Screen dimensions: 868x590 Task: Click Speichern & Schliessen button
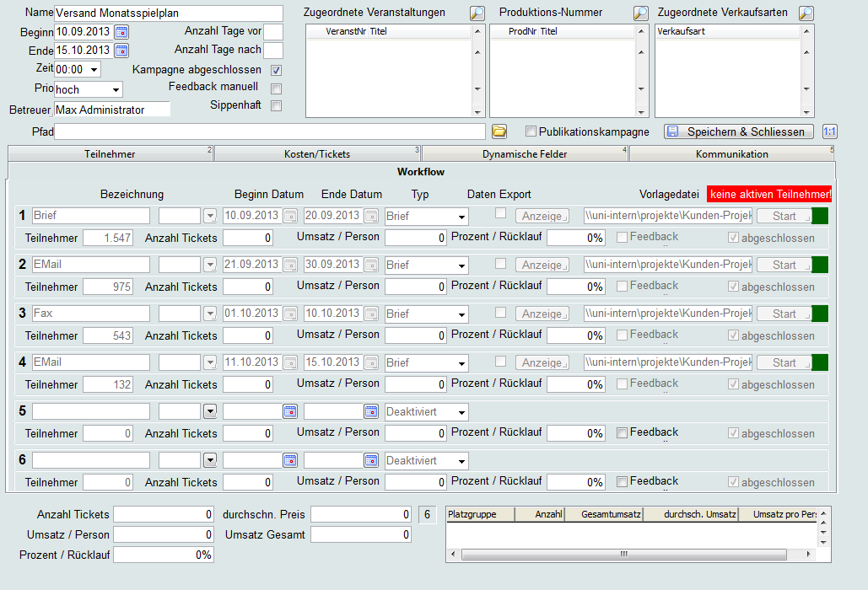739,131
